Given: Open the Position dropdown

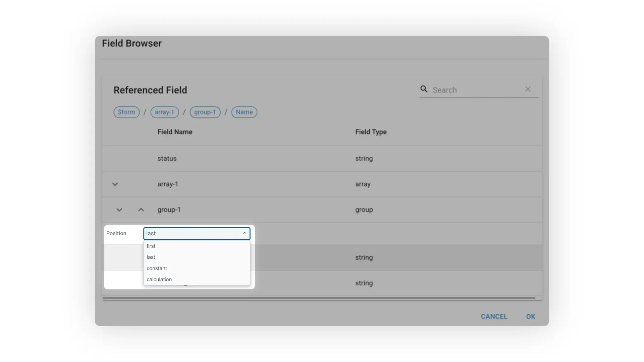Looking at the screenshot, I should 197,233.
